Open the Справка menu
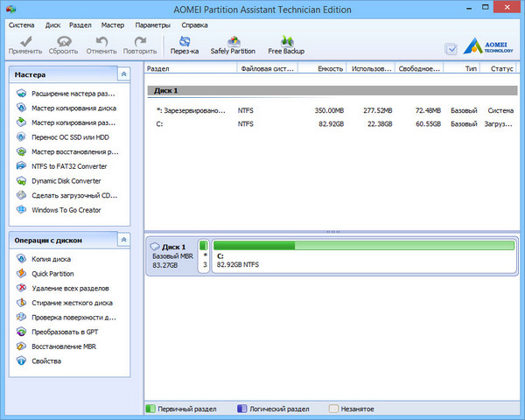 point(194,25)
